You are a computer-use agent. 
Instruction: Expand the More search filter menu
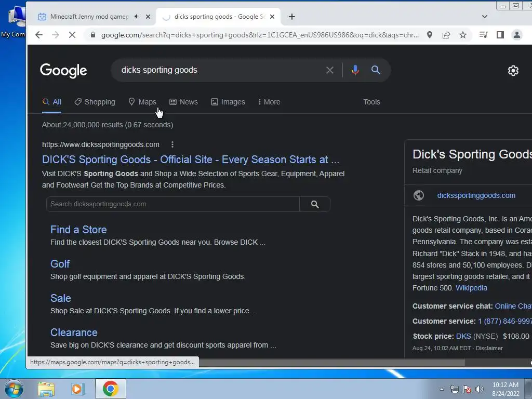269,102
